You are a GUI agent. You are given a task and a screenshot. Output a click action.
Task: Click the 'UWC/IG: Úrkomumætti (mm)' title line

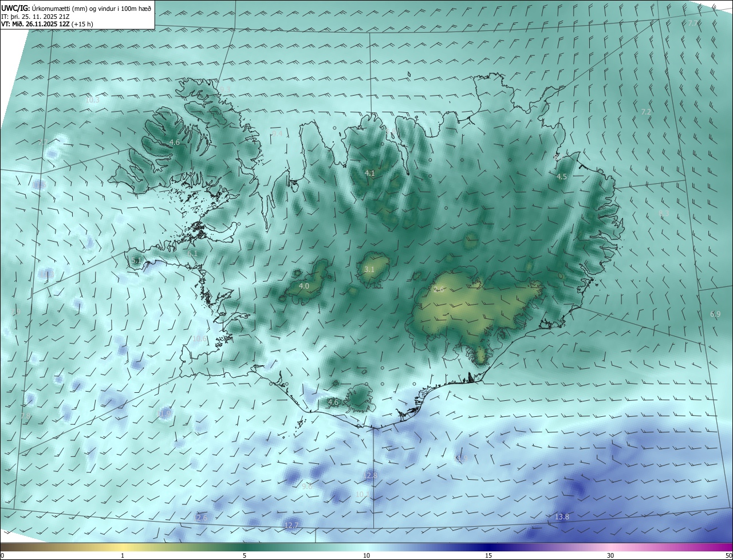(76, 8)
